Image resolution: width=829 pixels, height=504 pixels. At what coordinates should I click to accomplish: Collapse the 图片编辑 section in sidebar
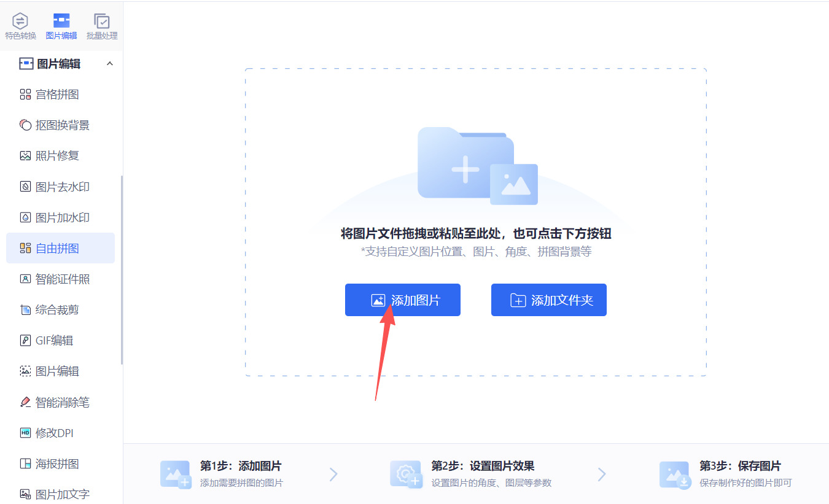[x=109, y=63]
